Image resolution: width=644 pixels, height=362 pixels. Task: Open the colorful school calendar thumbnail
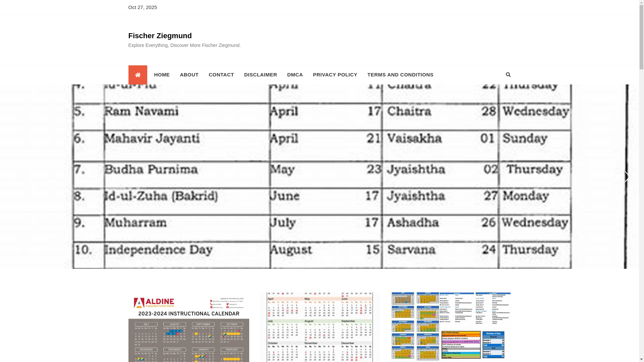450,327
